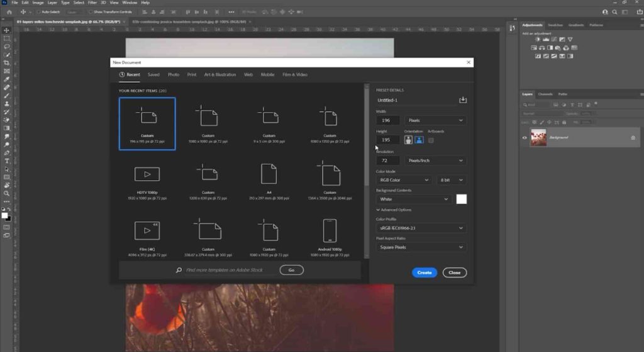This screenshot has height=352, width=644.
Task: Open the width units Pixels dropdown
Action: click(435, 120)
